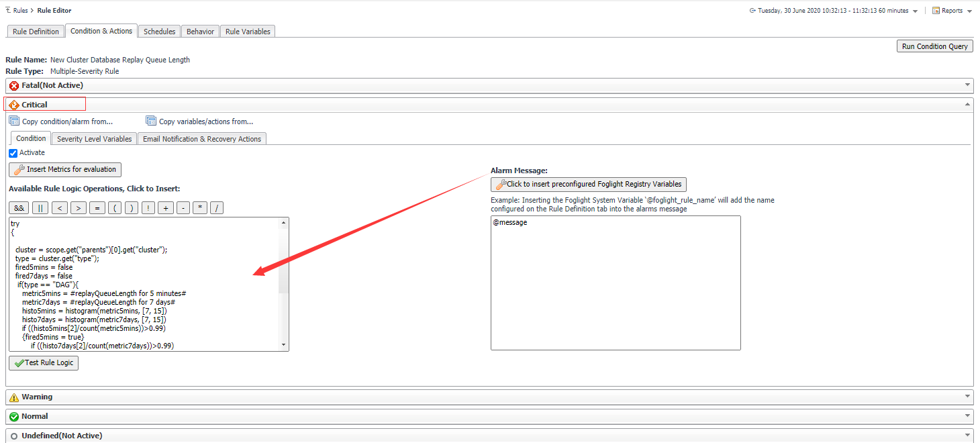Select the && AND operator icon
Image resolution: width=980 pixels, height=443 pixels.
pyautogui.click(x=18, y=207)
